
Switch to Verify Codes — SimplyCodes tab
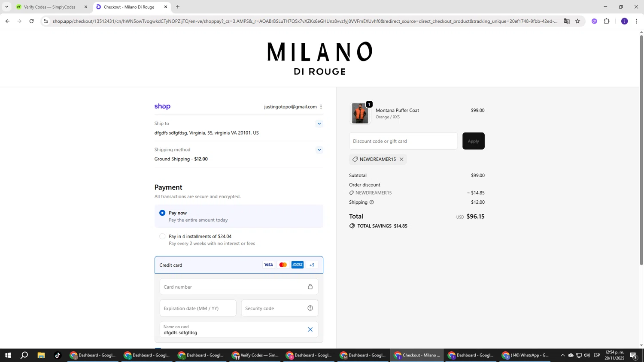coord(50,7)
